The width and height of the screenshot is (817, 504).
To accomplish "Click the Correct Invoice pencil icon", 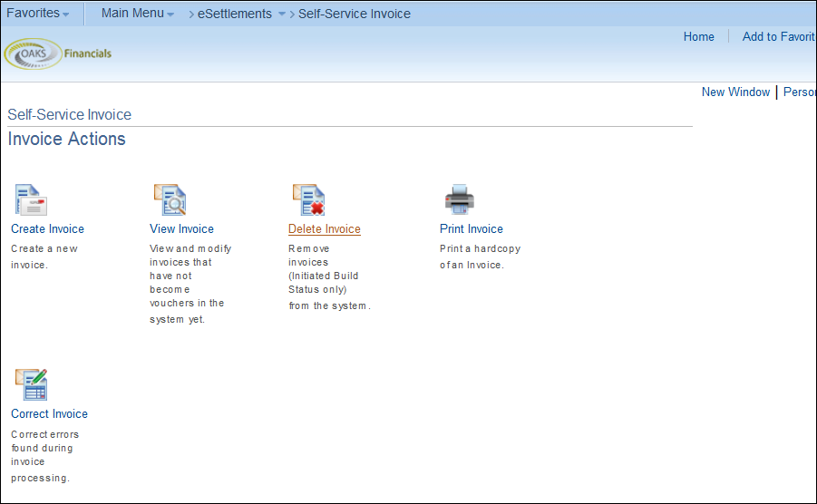I will tap(31, 385).
